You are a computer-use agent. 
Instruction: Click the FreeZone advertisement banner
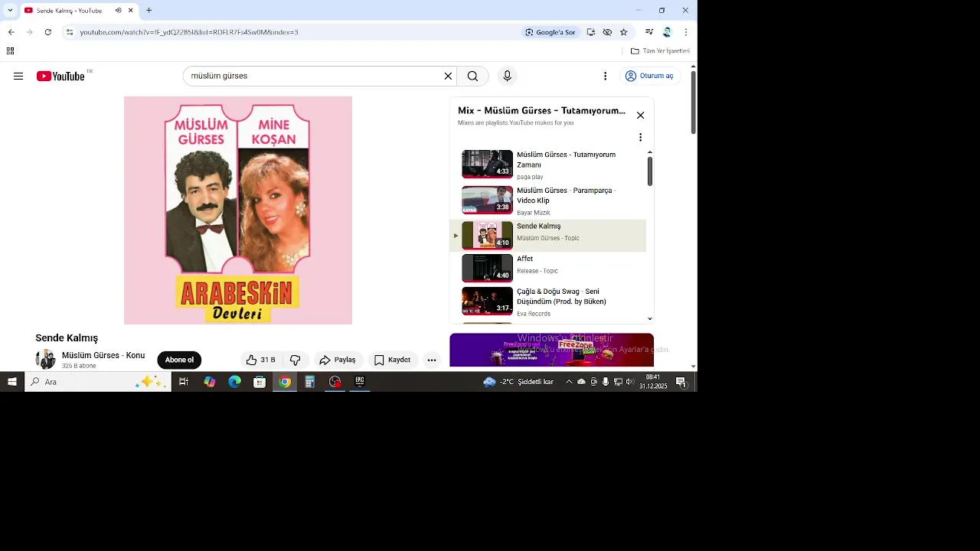(551, 350)
